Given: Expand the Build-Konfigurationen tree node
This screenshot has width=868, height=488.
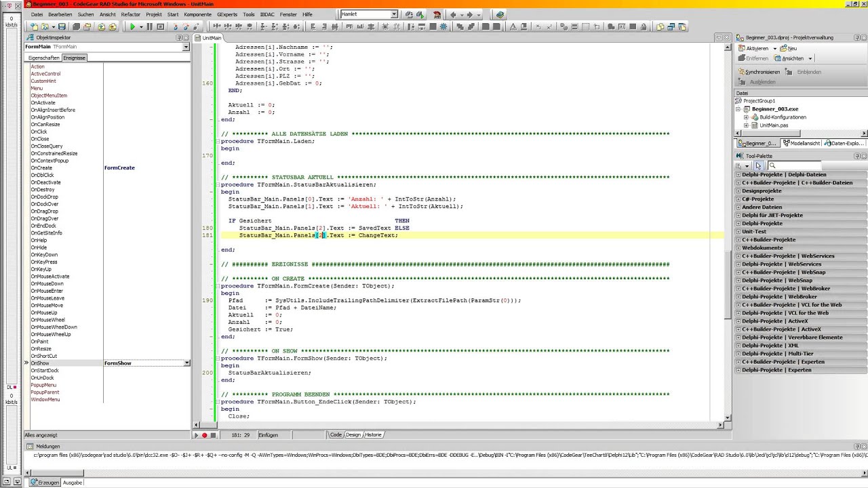Looking at the screenshot, I should pos(746,117).
